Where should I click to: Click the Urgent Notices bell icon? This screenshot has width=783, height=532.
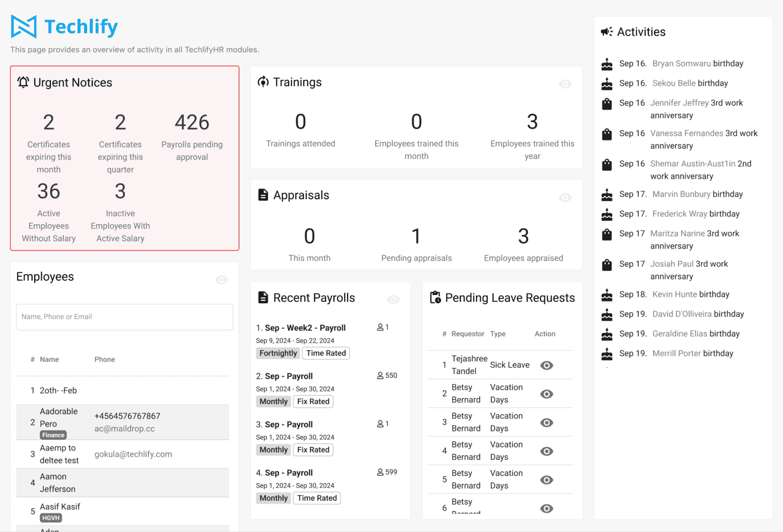point(22,82)
